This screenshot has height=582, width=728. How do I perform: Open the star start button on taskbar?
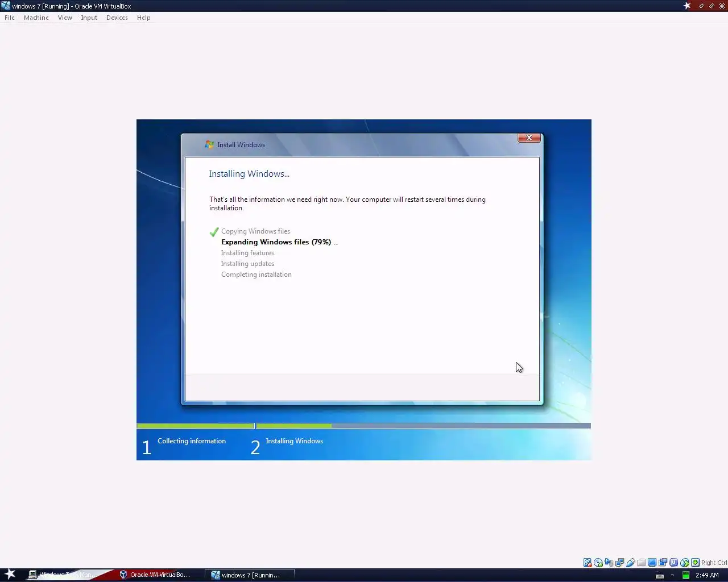(10, 574)
